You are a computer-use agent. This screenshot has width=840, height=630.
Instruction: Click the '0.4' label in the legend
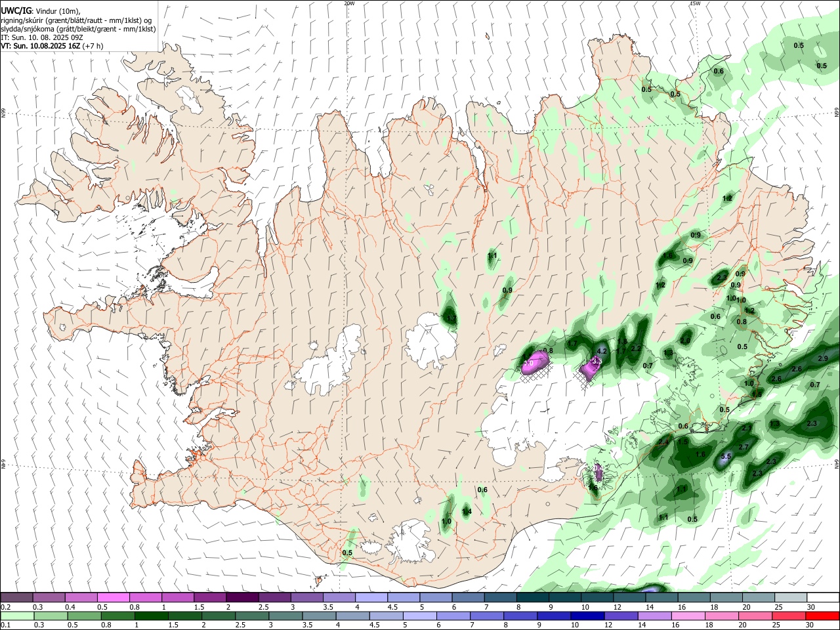point(70,607)
